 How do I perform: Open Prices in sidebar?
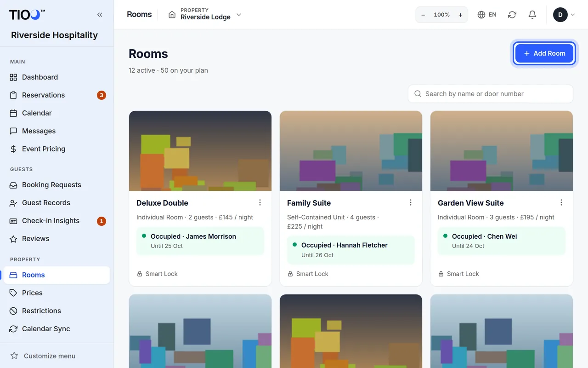click(57, 293)
